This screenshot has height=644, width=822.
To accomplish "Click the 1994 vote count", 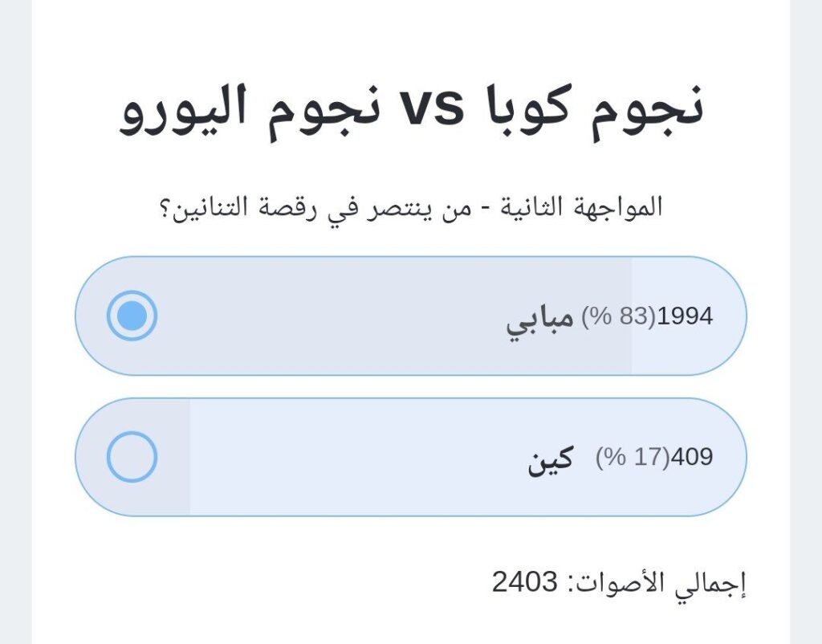I will point(685,316).
